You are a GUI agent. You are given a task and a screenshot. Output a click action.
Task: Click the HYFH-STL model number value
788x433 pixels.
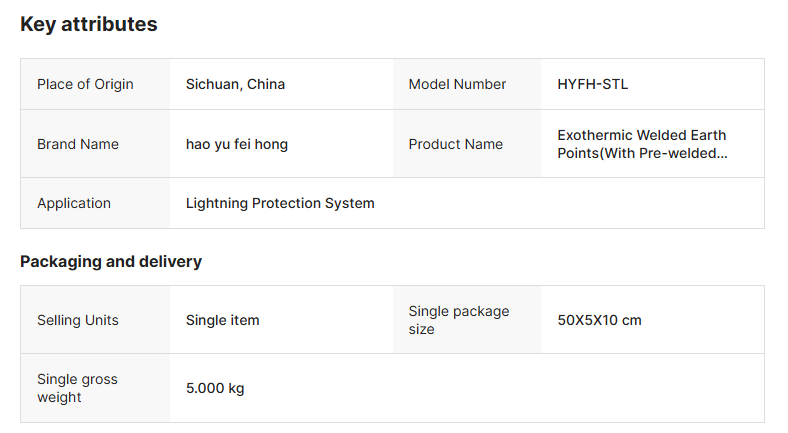click(593, 84)
